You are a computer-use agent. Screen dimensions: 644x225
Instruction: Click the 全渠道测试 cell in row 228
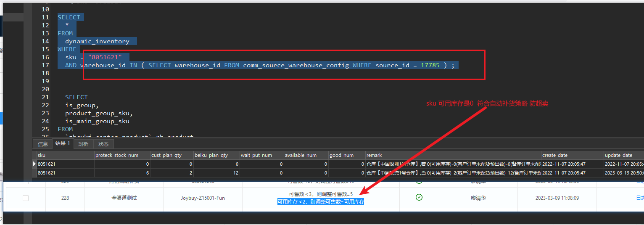124,198
